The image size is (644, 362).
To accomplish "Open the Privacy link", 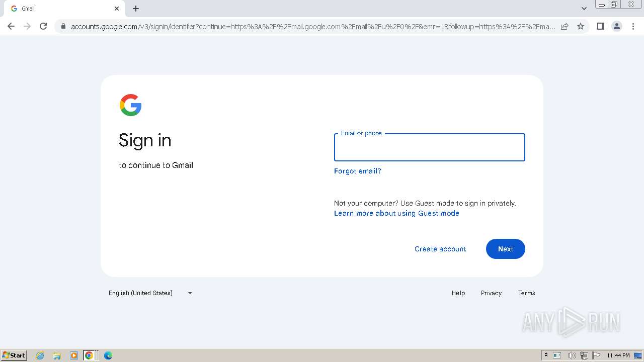I will pyautogui.click(x=491, y=293).
